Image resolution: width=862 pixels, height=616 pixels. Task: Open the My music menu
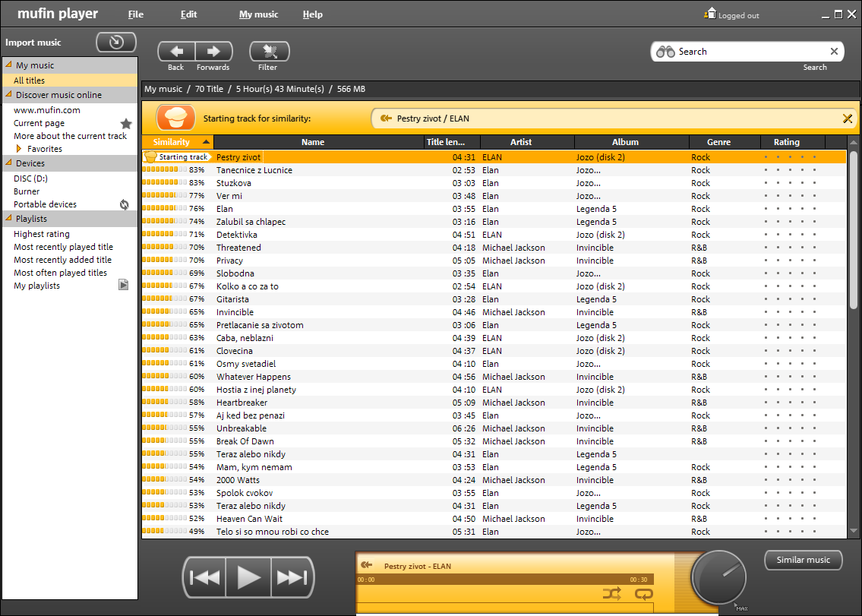tap(258, 14)
